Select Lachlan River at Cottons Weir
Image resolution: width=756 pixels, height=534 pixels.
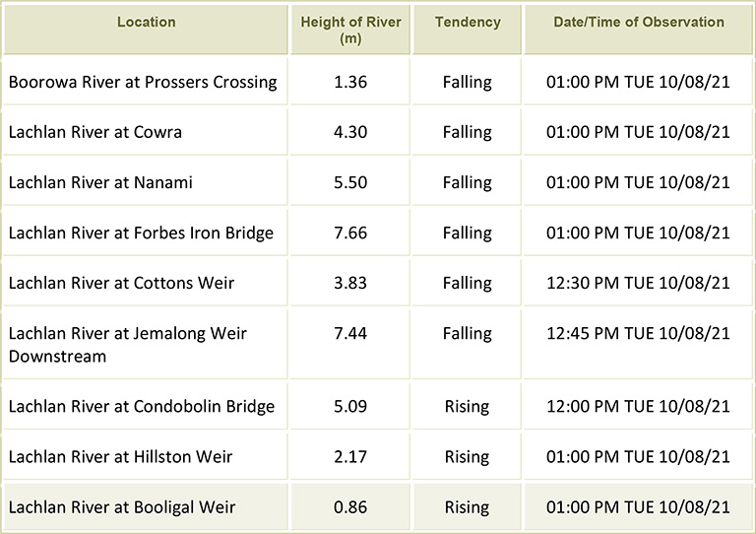click(122, 283)
